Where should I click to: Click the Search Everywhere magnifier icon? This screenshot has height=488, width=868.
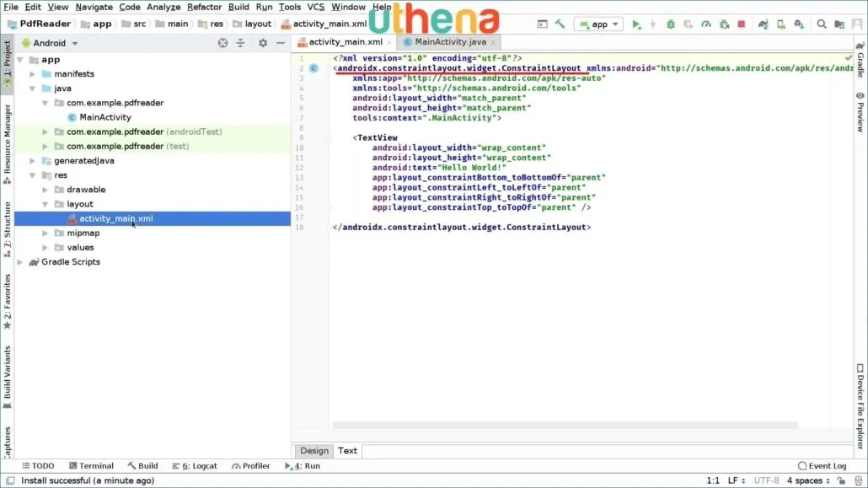tap(822, 24)
